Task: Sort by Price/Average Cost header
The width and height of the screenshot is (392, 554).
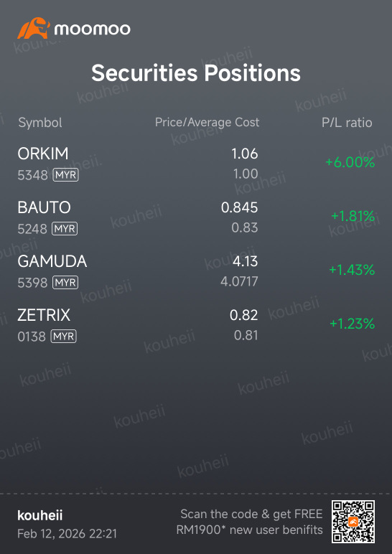Action: (x=207, y=123)
